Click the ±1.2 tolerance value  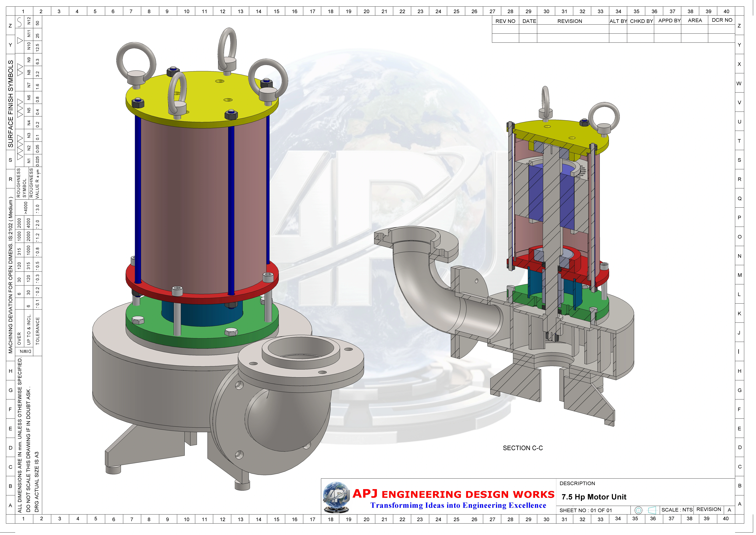pos(37,237)
